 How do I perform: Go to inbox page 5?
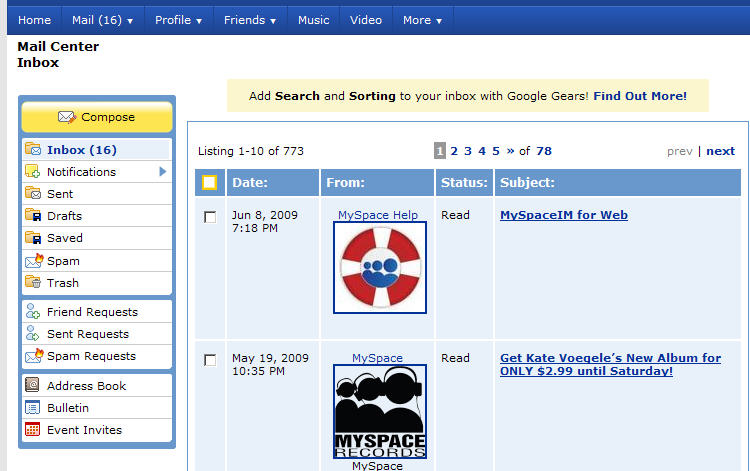pos(496,151)
